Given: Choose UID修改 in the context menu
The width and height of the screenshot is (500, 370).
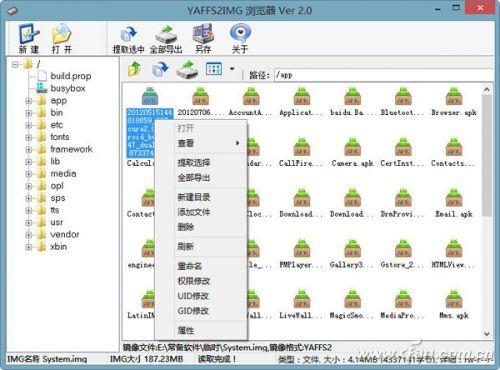Looking at the screenshot, I should (x=201, y=296).
